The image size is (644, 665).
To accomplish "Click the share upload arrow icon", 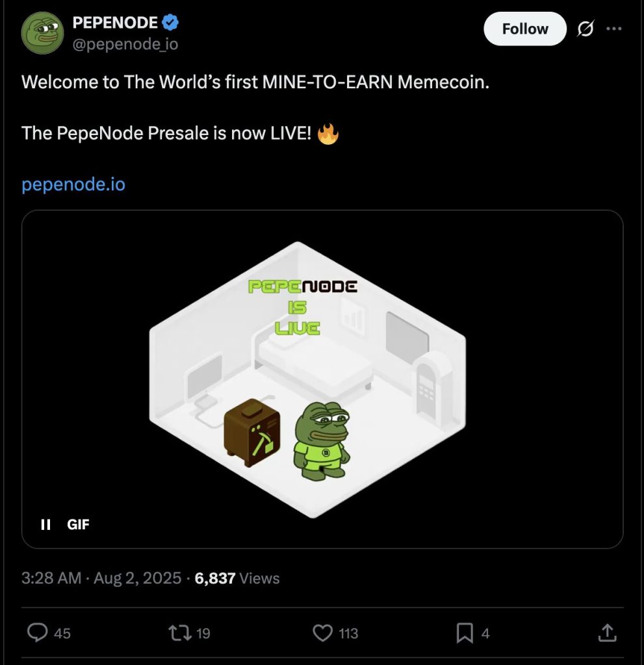I will (606, 633).
